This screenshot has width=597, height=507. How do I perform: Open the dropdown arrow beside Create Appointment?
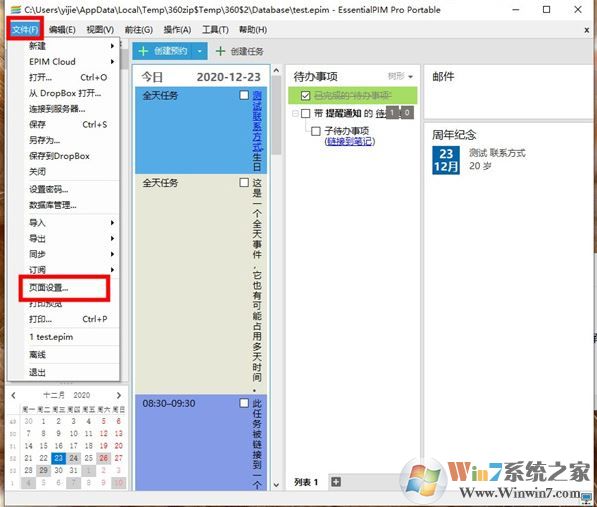200,51
